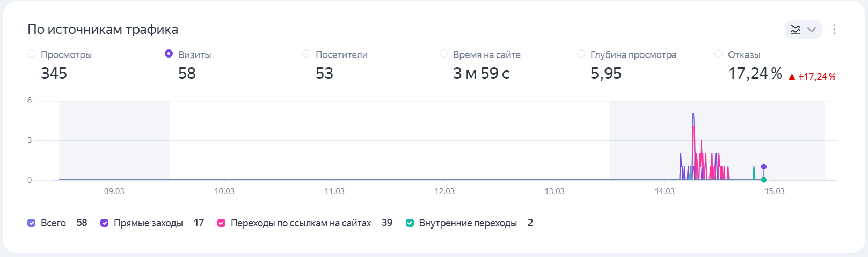Click the purple data point marker on chart
868x257 pixels.
764,167
